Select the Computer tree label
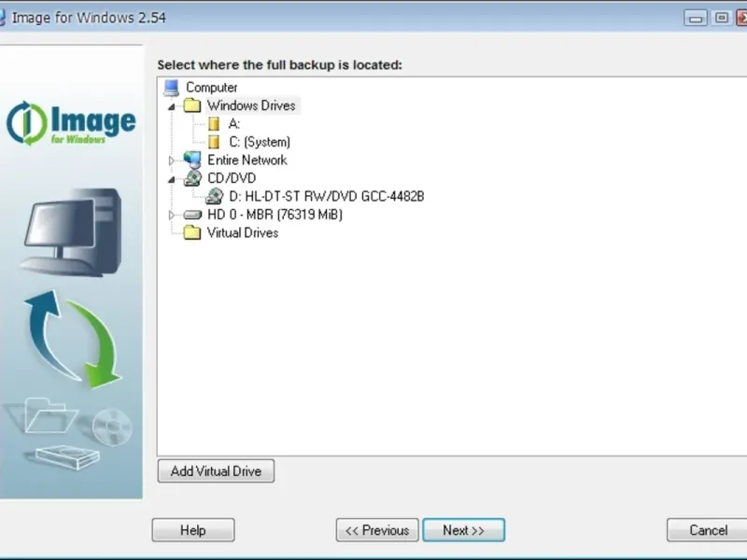This screenshot has height=560, width=747. pyautogui.click(x=212, y=88)
